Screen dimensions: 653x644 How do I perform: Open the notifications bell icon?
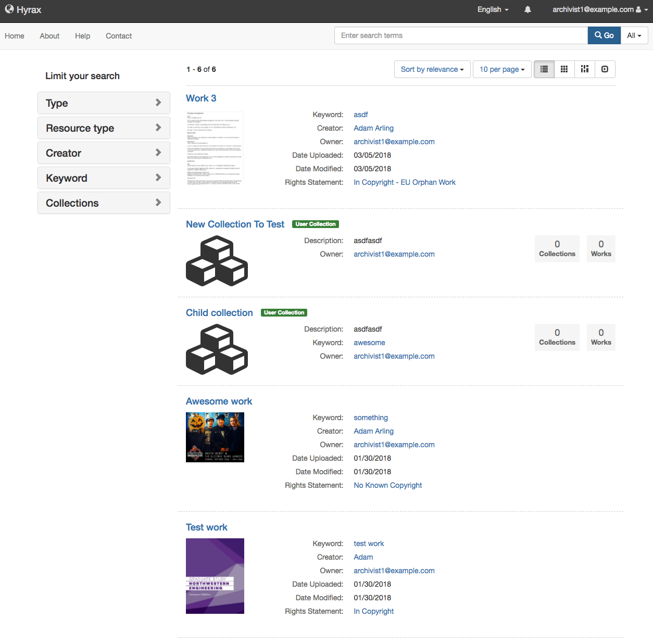coord(528,9)
